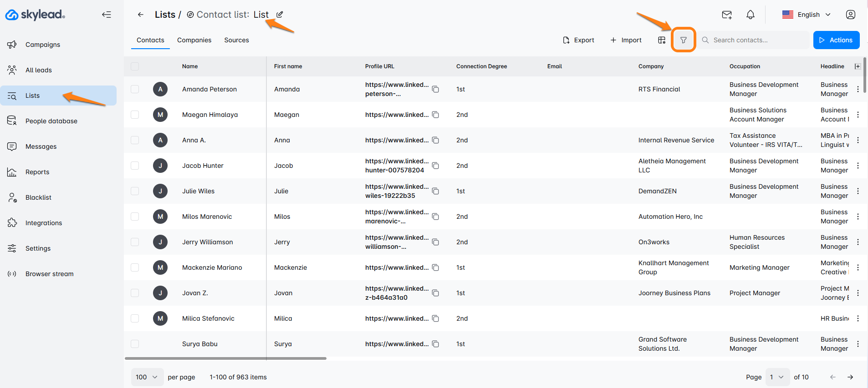The height and width of the screenshot is (388, 868).
Task: Tick the checkbox for Amanda Peterson
Action: tap(135, 89)
